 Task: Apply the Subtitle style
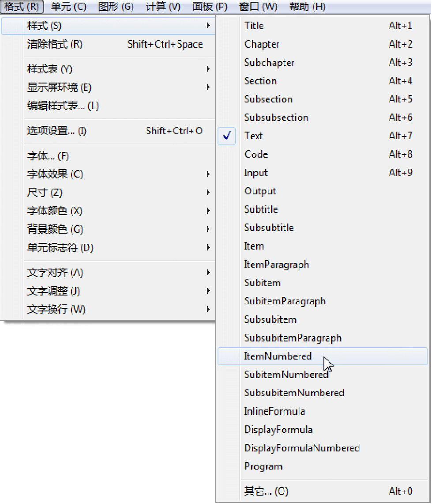323,209
